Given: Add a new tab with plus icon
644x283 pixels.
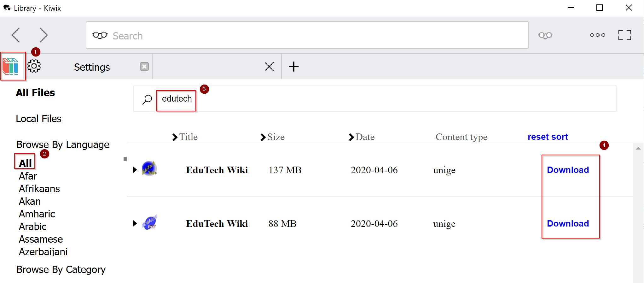Looking at the screenshot, I should [293, 67].
